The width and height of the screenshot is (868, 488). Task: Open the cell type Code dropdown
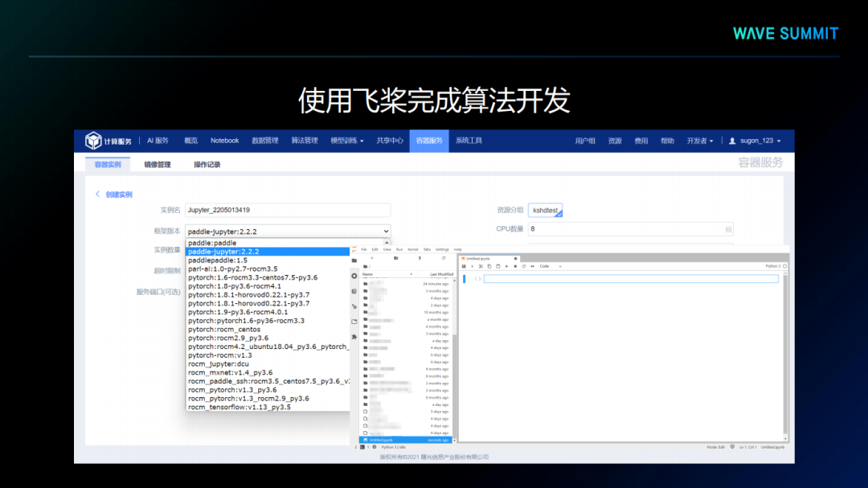pos(550,266)
